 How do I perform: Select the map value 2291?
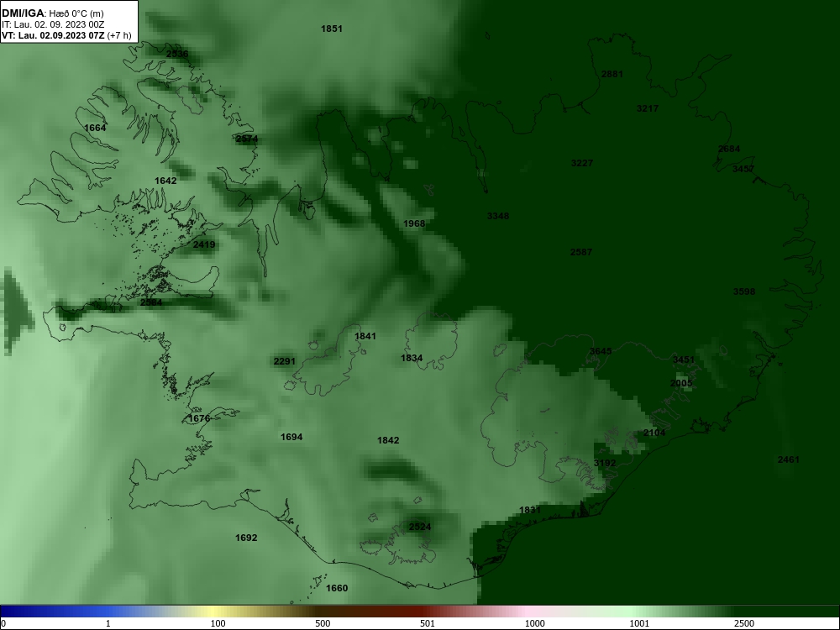[x=285, y=361]
